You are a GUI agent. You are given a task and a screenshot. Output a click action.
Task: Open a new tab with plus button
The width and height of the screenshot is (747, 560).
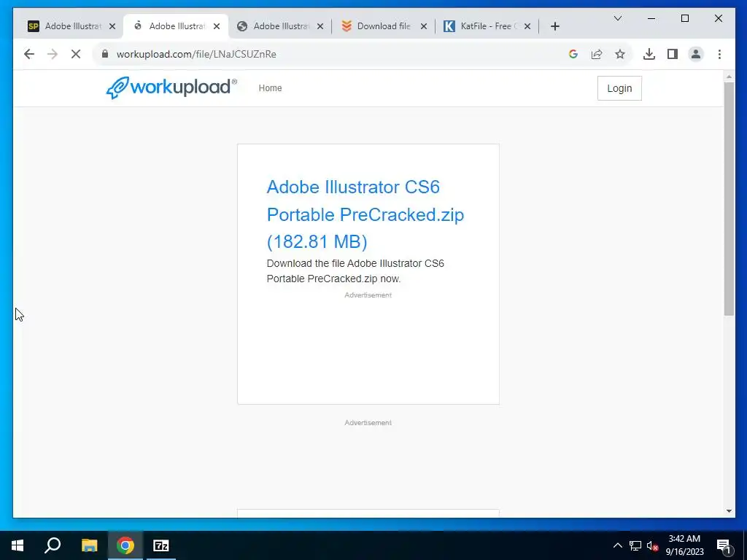(554, 26)
